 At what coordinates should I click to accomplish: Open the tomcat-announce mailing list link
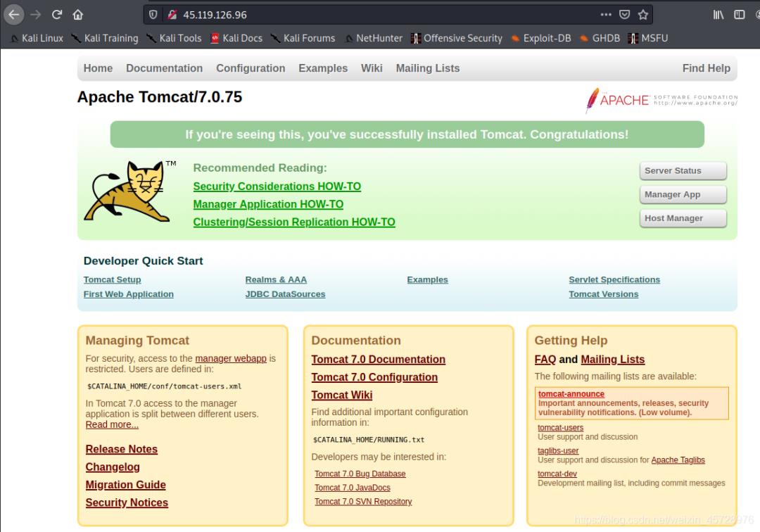571,394
